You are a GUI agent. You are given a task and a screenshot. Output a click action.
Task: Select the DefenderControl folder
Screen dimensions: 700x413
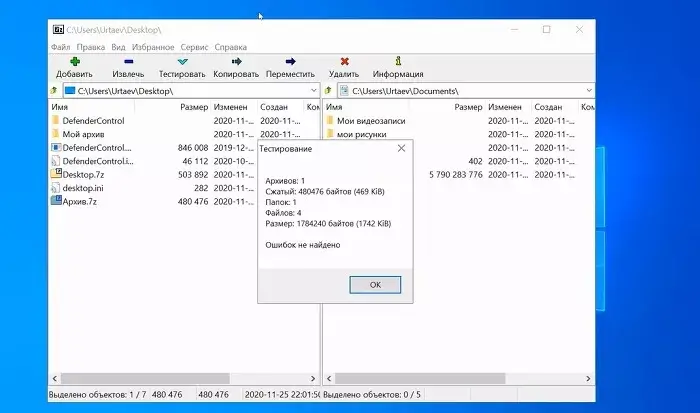(92, 121)
